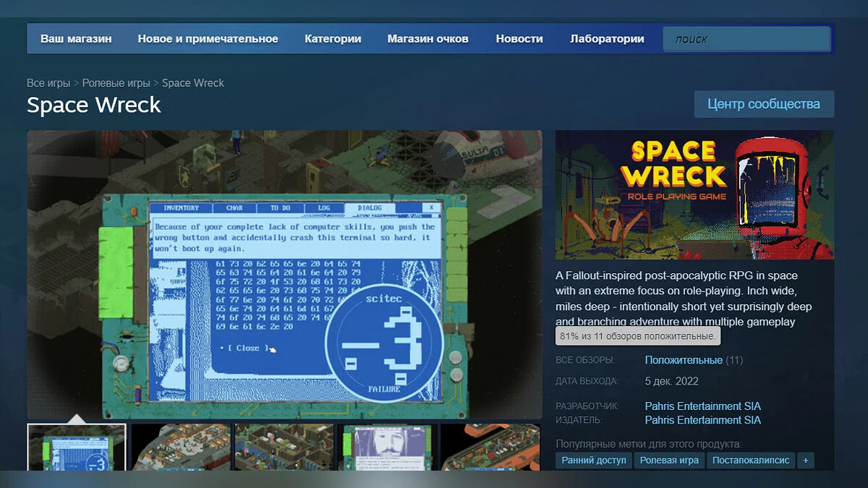Open Центр сообщества button
868x488 pixels.
coord(764,104)
